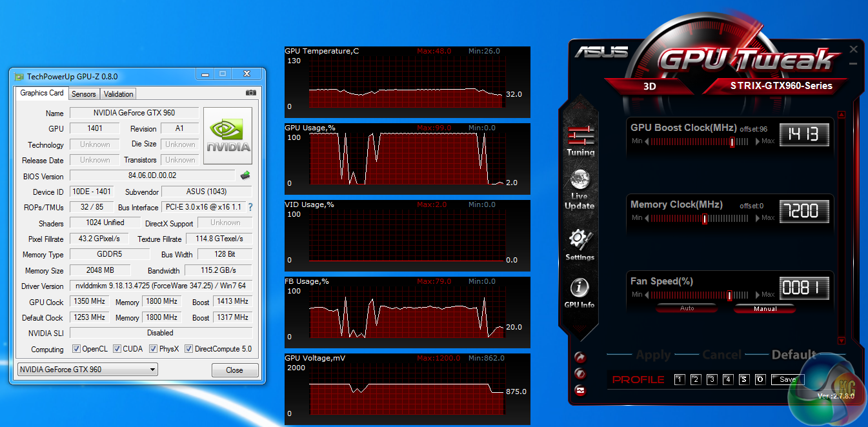Close GPU Tweak with the X icon
Viewport: 868px width, 427px height.
854,49
